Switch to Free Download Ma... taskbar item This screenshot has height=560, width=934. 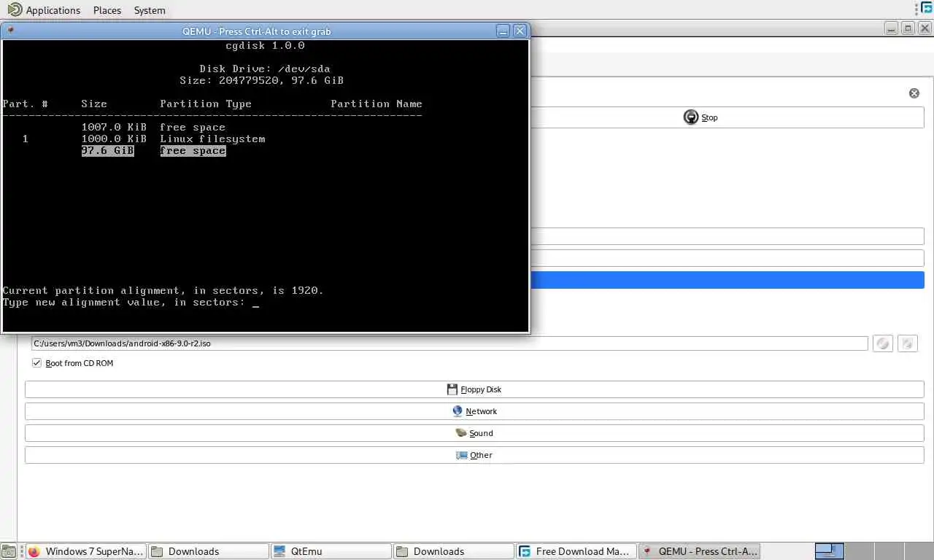[x=576, y=551]
